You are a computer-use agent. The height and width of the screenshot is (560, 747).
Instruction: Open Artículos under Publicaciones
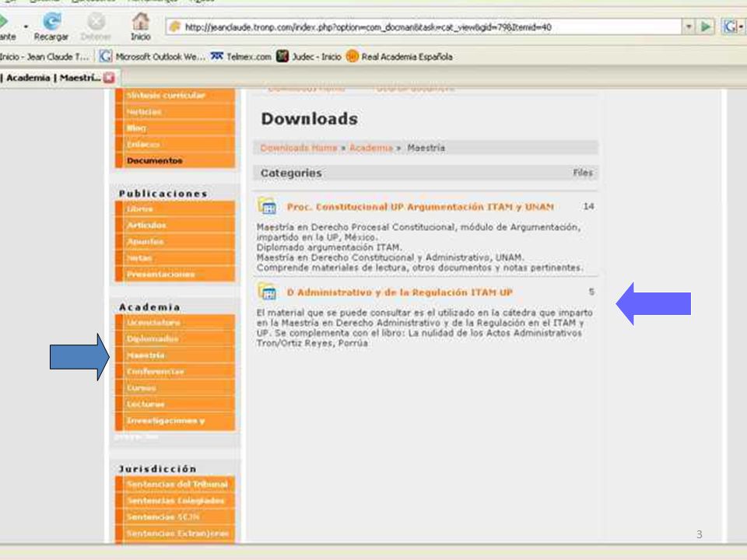pyautogui.click(x=175, y=225)
